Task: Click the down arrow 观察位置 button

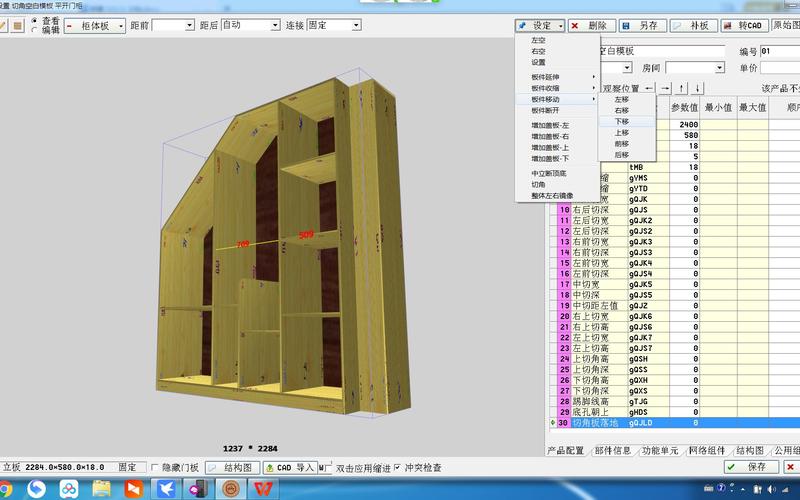Action: coord(697,88)
